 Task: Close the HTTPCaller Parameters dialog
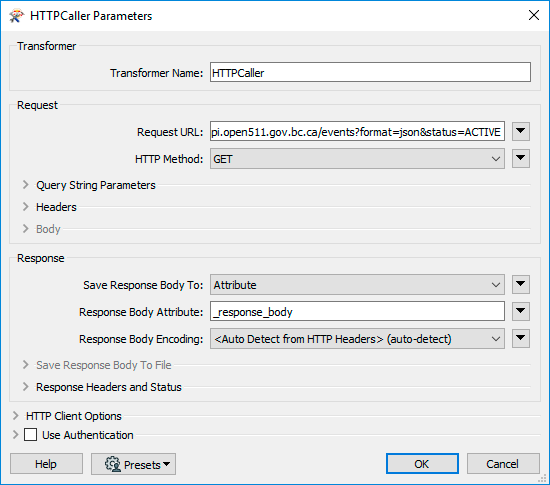[x=534, y=15]
